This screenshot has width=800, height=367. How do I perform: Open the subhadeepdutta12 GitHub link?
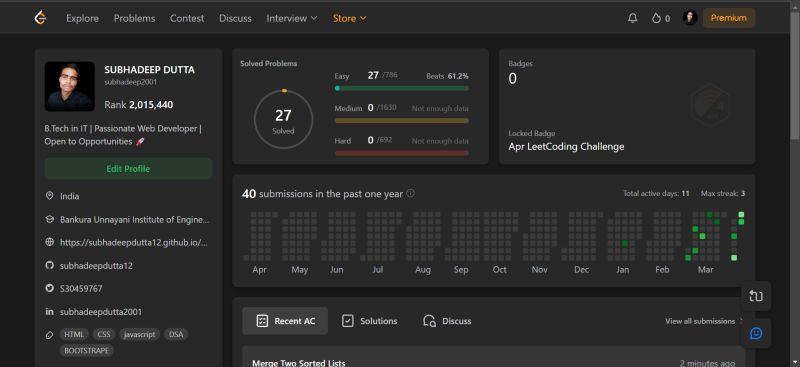tap(96, 266)
